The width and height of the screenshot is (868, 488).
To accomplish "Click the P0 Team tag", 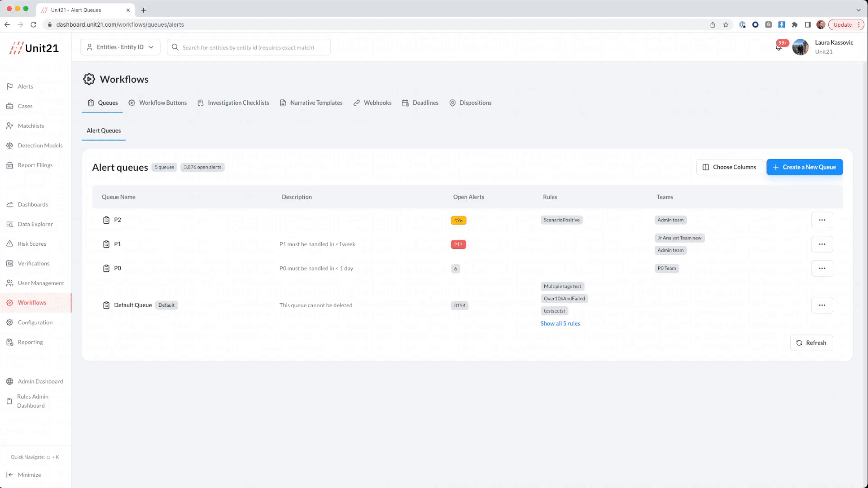I will (x=667, y=268).
